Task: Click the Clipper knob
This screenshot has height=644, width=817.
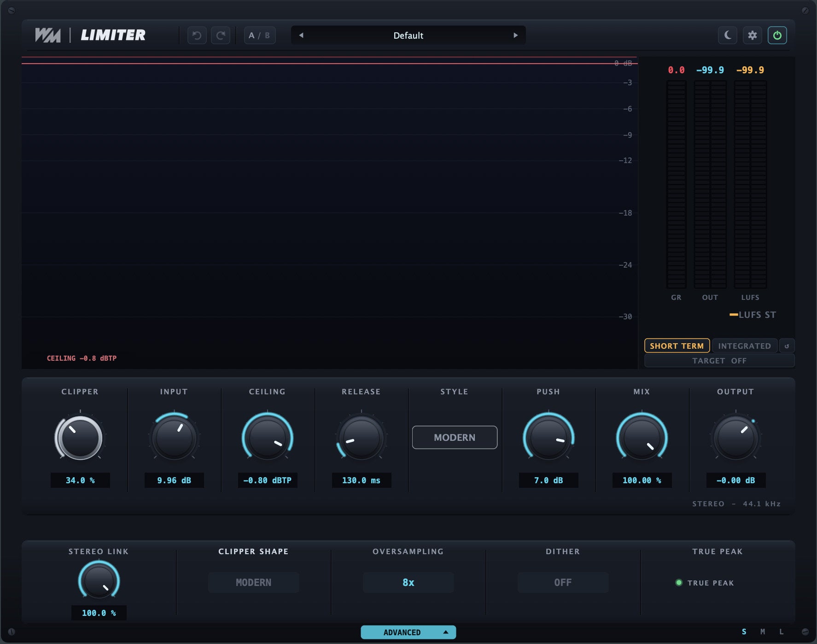Action: pyautogui.click(x=80, y=438)
